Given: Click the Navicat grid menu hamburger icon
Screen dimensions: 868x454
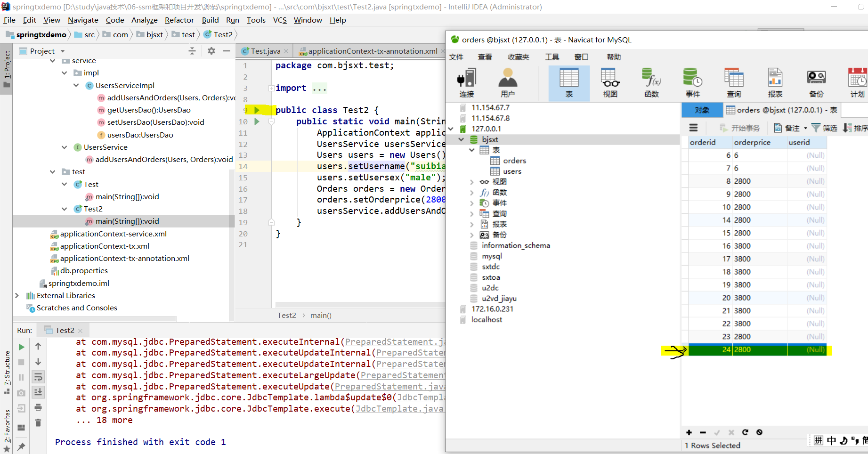Looking at the screenshot, I should 693,128.
